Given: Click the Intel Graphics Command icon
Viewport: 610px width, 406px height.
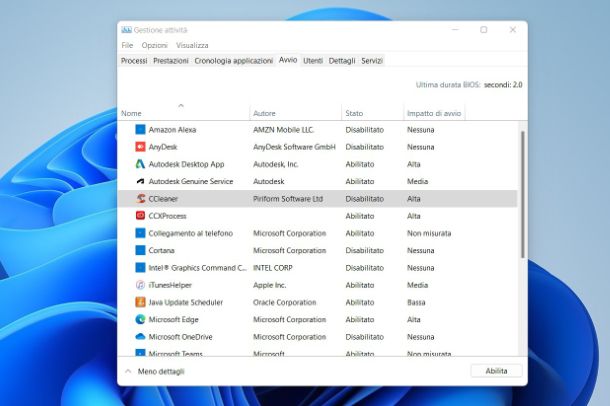Looking at the screenshot, I should pyautogui.click(x=140, y=268).
